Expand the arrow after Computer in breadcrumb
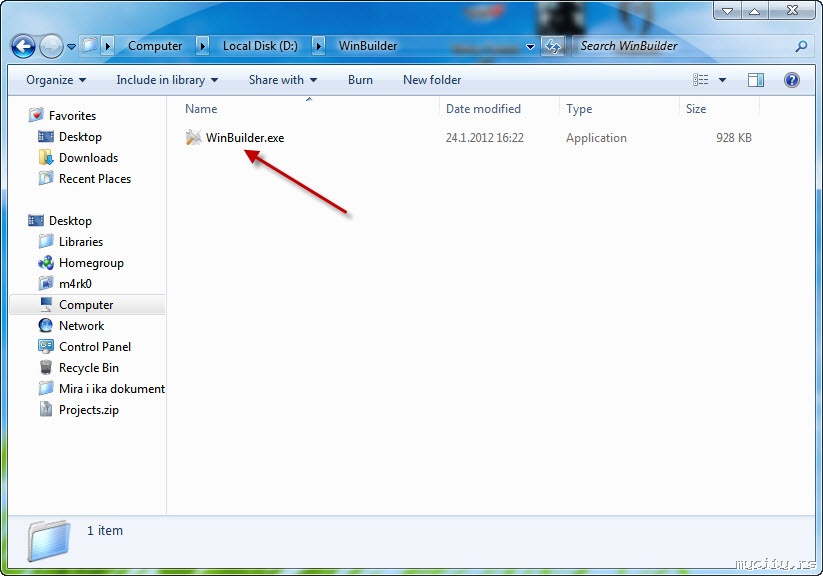 203,46
